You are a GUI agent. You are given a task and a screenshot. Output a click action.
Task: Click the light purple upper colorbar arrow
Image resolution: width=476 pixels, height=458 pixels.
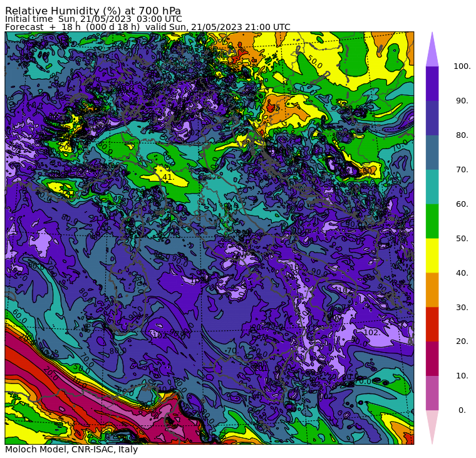432,51
